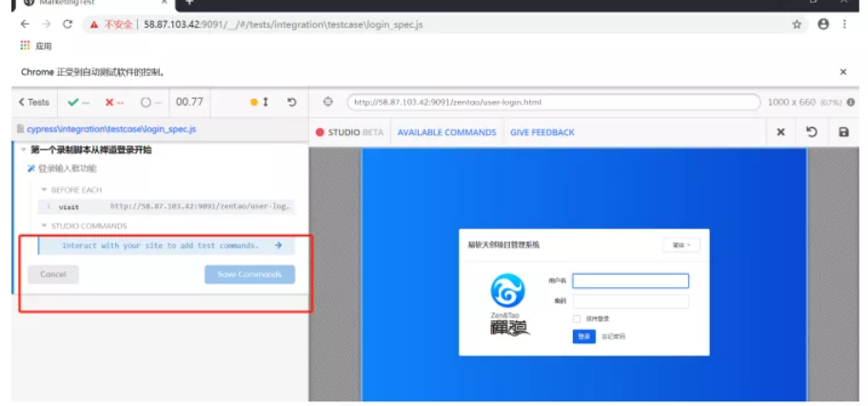Image resolution: width=868 pixels, height=406 pixels.
Task: Click the username input field on login form
Action: click(630, 280)
